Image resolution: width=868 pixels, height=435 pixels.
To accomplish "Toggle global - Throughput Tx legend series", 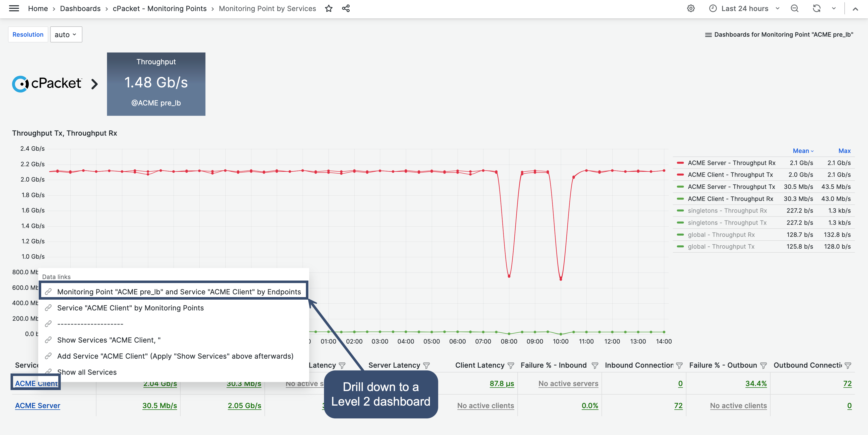I will (x=721, y=247).
